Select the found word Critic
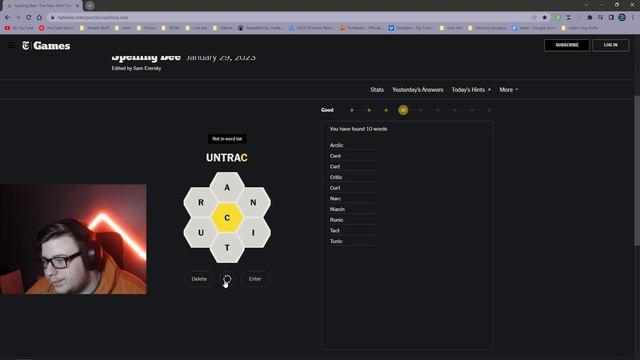The width and height of the screenshot is (640, 360). (336, 177)
